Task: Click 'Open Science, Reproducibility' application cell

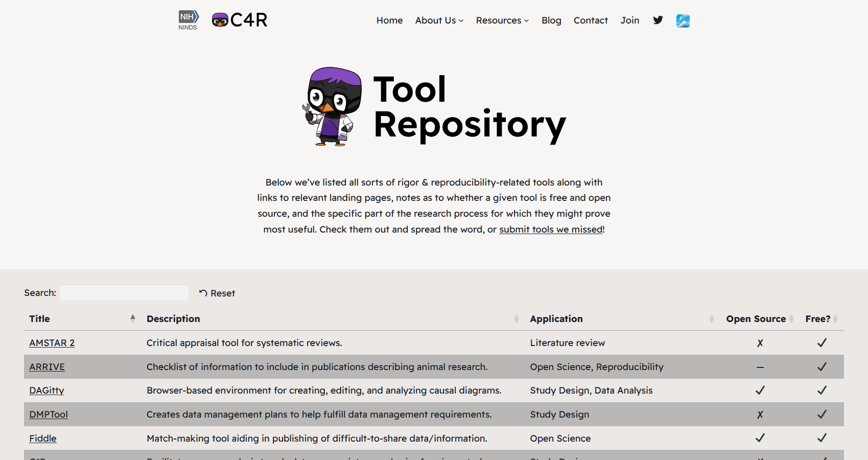Action: pyautogui.click(x=597, y=367)
